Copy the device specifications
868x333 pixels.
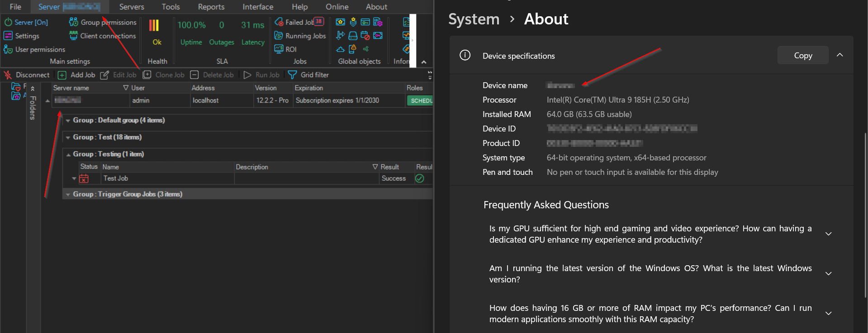pyautogui.click(x=802, y=56)
